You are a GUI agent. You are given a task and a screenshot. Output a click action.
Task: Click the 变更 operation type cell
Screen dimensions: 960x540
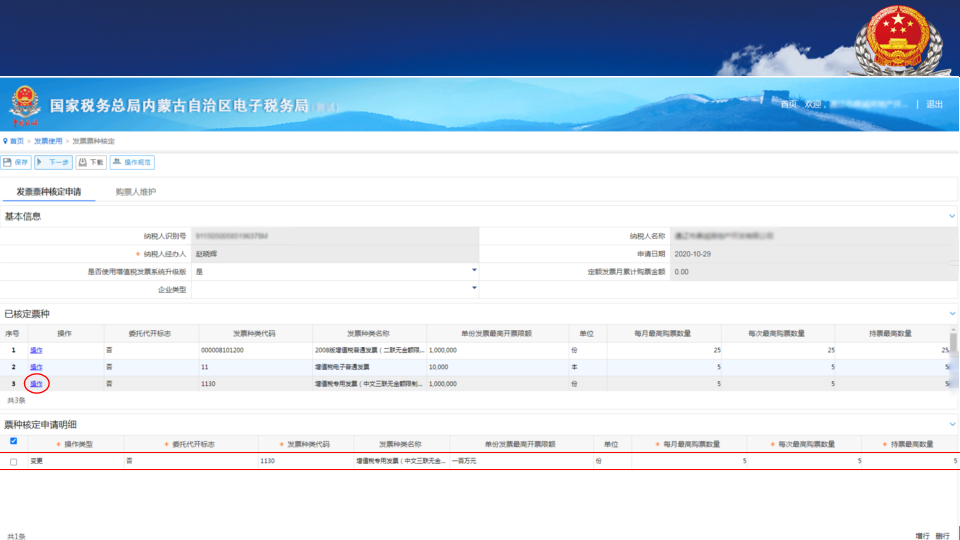point(76,461)
